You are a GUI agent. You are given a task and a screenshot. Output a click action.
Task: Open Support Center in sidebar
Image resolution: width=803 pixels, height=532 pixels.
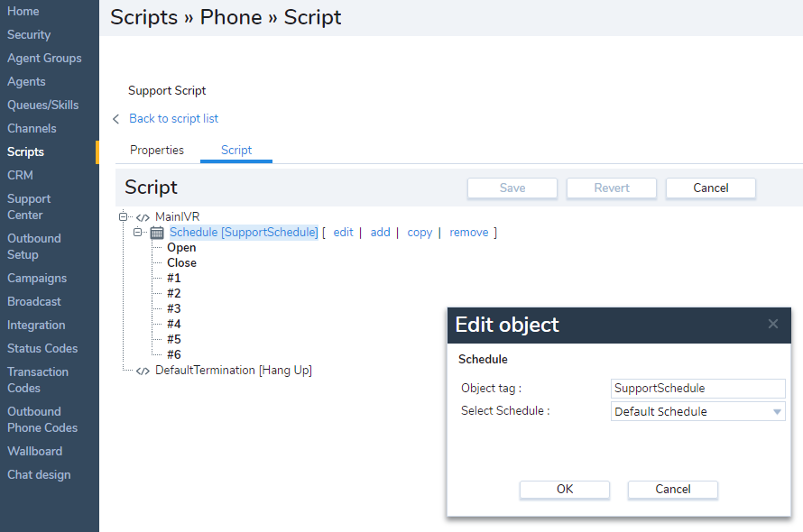click(x=29, y=206)
